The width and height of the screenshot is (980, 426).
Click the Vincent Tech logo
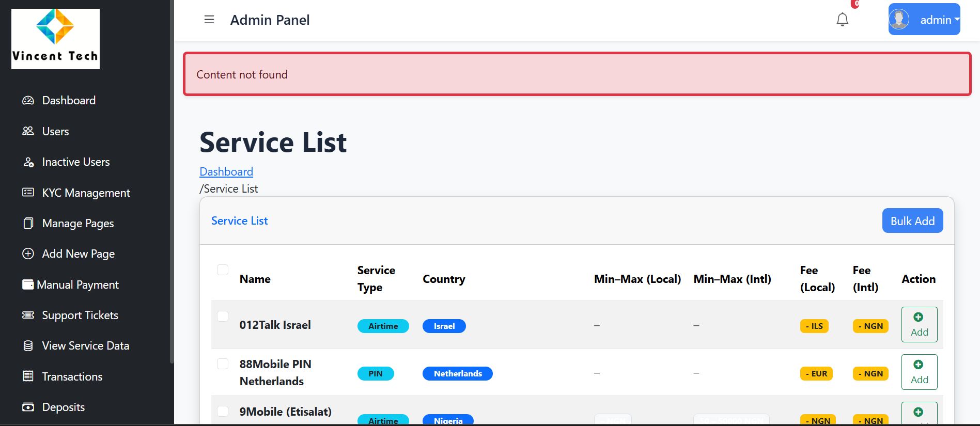coord(55,39)
